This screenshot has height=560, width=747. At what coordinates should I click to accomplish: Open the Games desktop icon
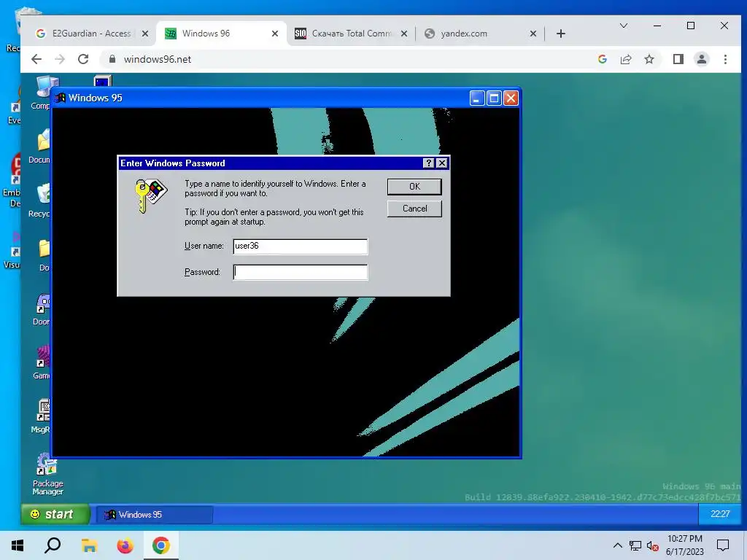click(42, 362)
